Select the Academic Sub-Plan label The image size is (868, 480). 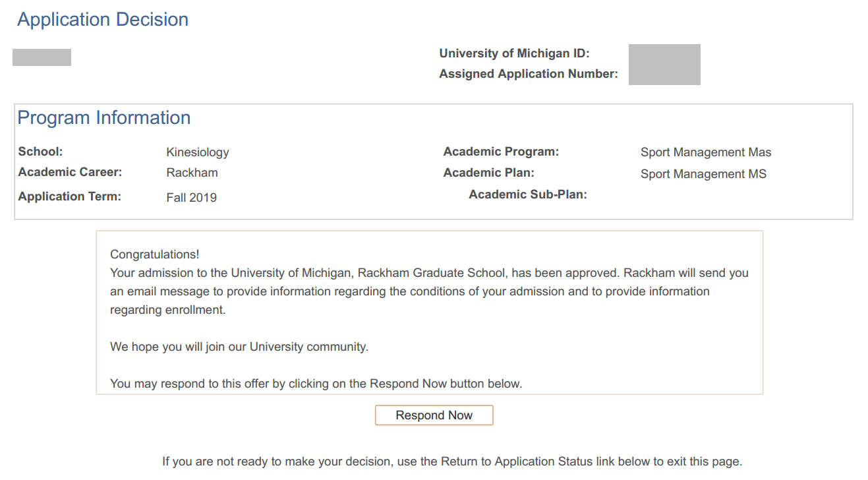527,195
